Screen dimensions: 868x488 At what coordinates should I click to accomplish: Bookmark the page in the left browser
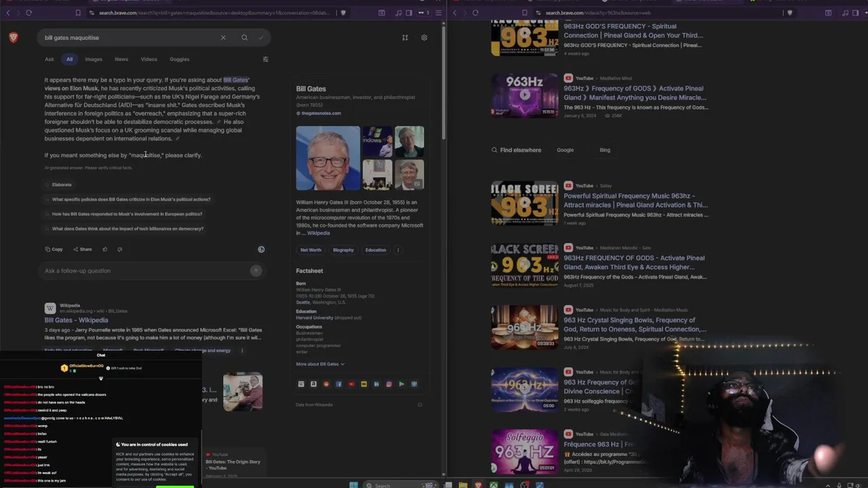click(x=79, y=12)
